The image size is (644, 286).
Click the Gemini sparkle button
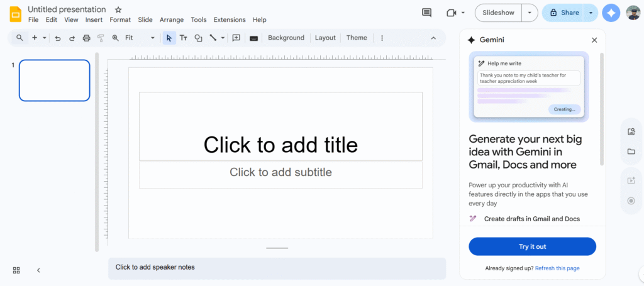tap(611, 13)
